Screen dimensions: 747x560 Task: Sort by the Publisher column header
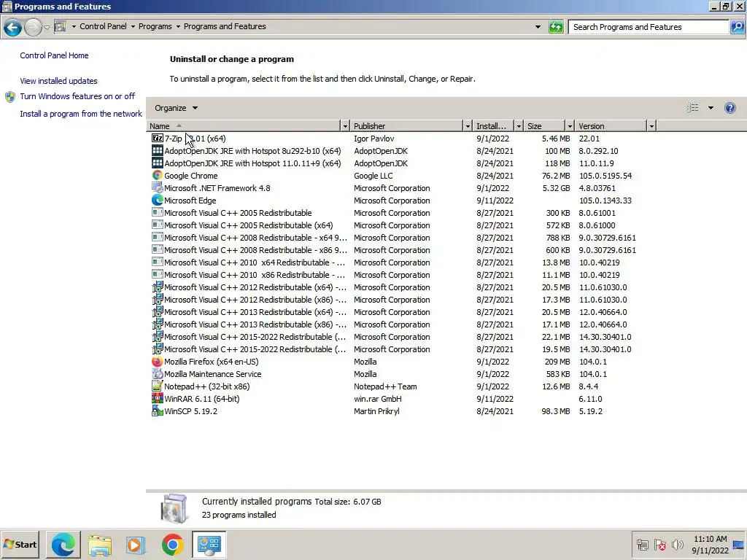[406, 125]
